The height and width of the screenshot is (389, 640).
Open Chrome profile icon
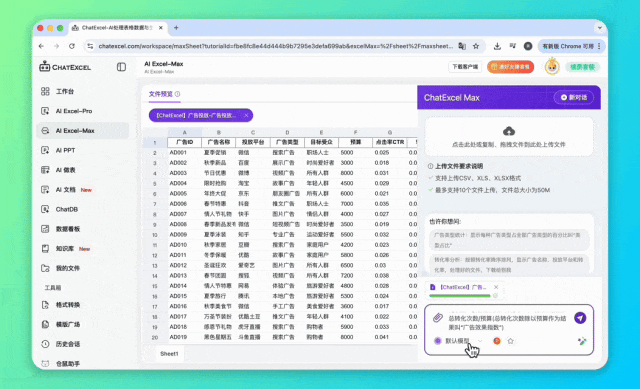(528, 46)
